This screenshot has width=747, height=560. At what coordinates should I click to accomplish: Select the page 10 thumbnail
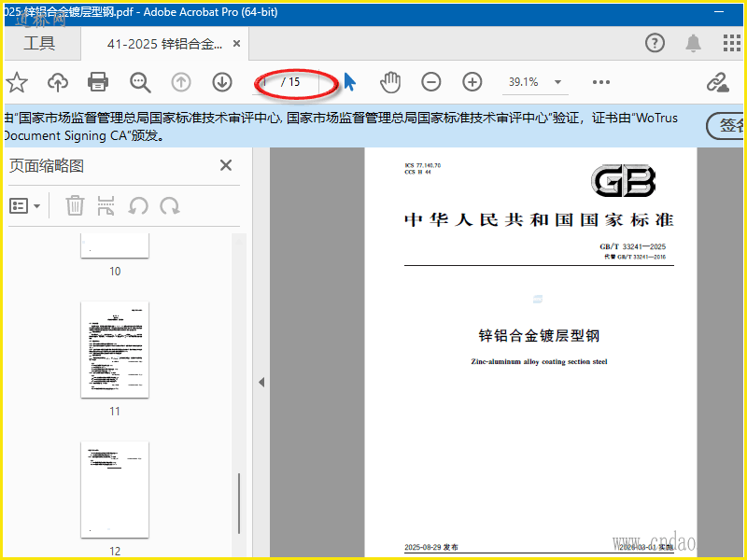click(115, 245)
